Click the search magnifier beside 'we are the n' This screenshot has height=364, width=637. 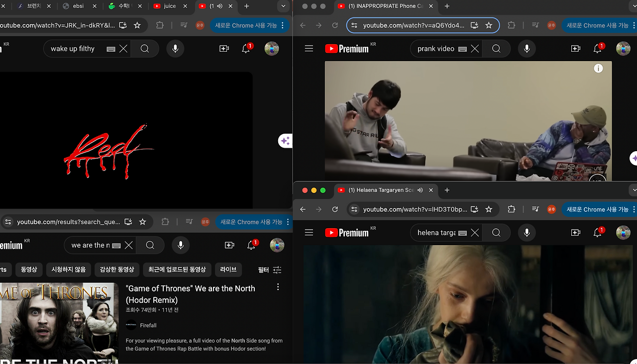[x=150, y=245]
